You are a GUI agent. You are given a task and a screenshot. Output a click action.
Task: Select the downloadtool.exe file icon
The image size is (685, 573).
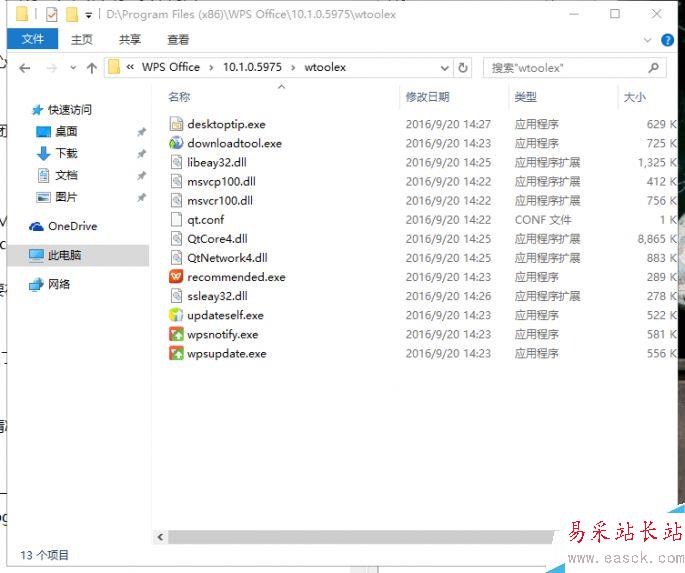pyautogui.click(x=176, y=143)
